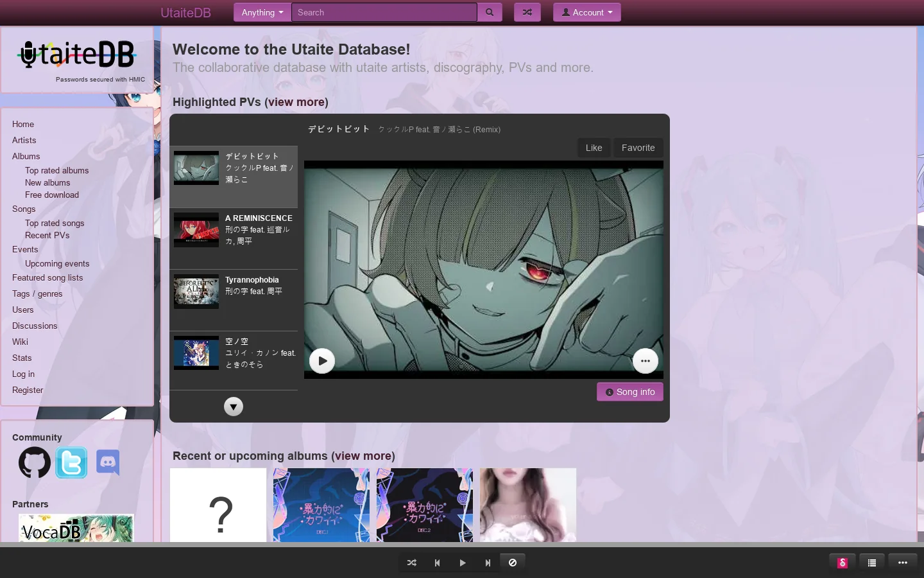Click the crossed-circle button in the bottom player

[513, 563]
